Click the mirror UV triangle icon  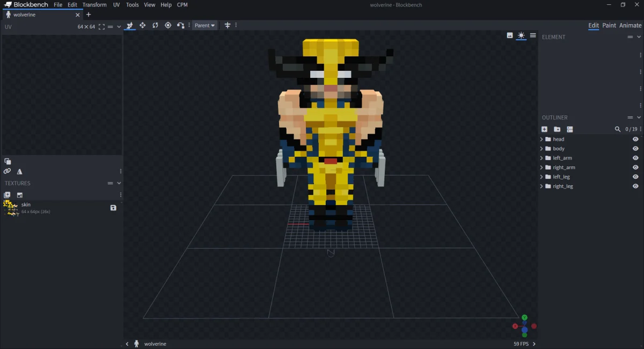coord(20,171)
